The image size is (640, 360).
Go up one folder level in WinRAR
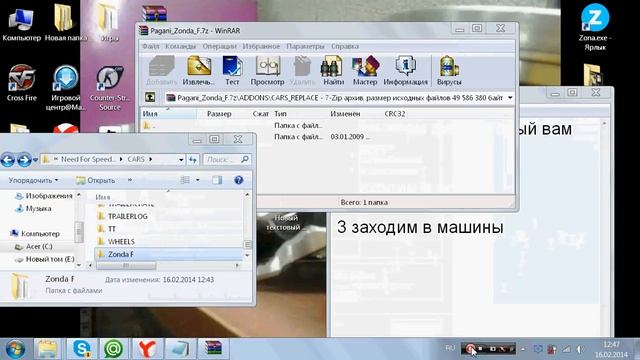tap(150, 98)
